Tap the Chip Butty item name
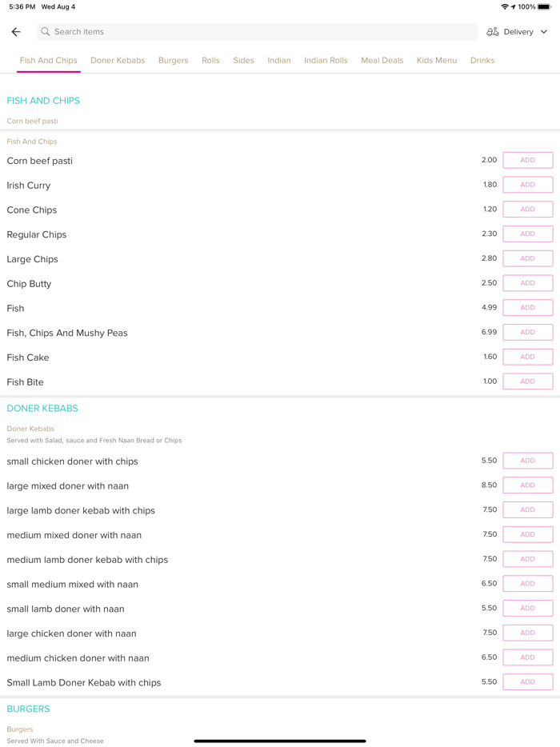 [x=29, y=284]
